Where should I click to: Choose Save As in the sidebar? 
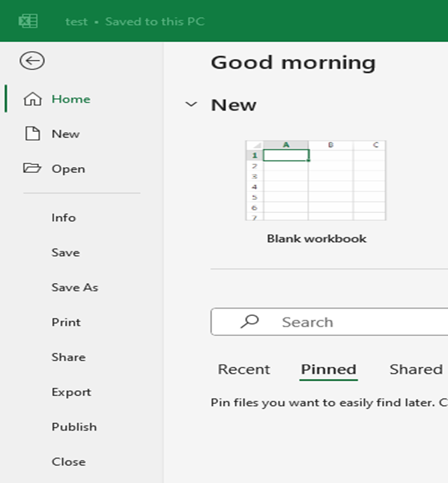(x=75, y=288)
